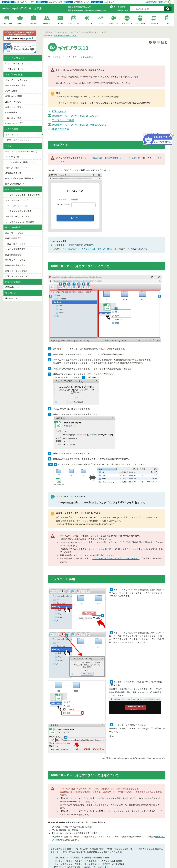Select sidebar item 中央画面管理
177x868 pixels.
coord(23,112)
